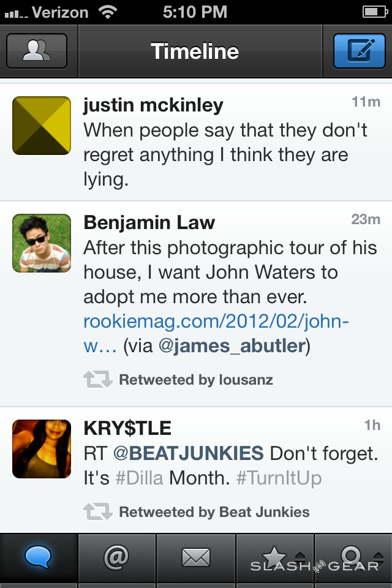Image resolution: width=392 pixels, height=588 pixels.
Task: Switch to the Timeline tab
Action: pos(38,557)
